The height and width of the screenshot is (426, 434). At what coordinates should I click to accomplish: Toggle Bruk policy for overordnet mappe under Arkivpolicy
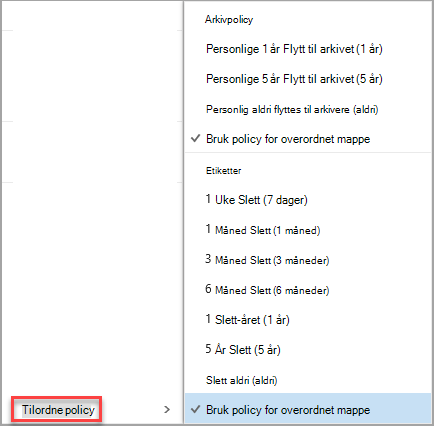308,139
